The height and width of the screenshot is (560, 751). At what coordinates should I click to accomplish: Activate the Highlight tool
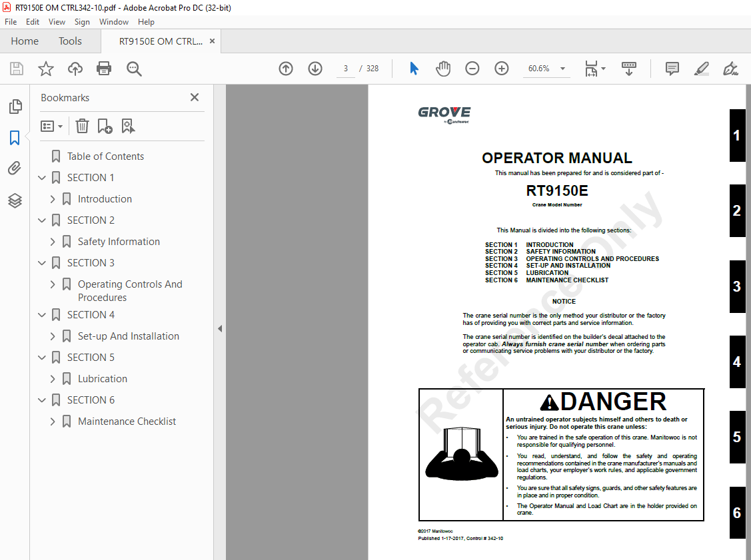click(x=701, y=69)
